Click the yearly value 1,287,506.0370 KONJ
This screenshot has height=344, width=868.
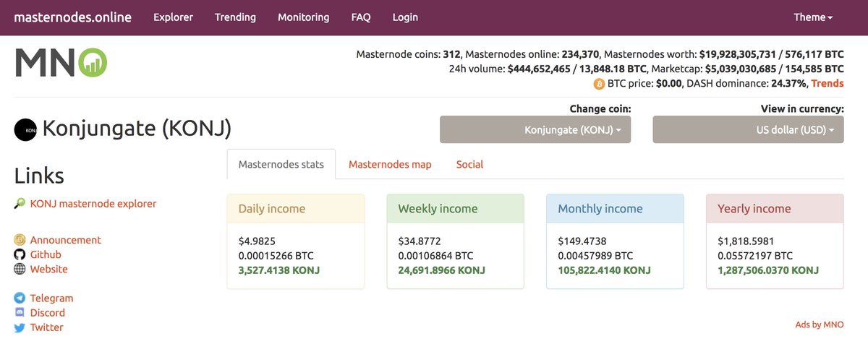[x=768, y=270]
